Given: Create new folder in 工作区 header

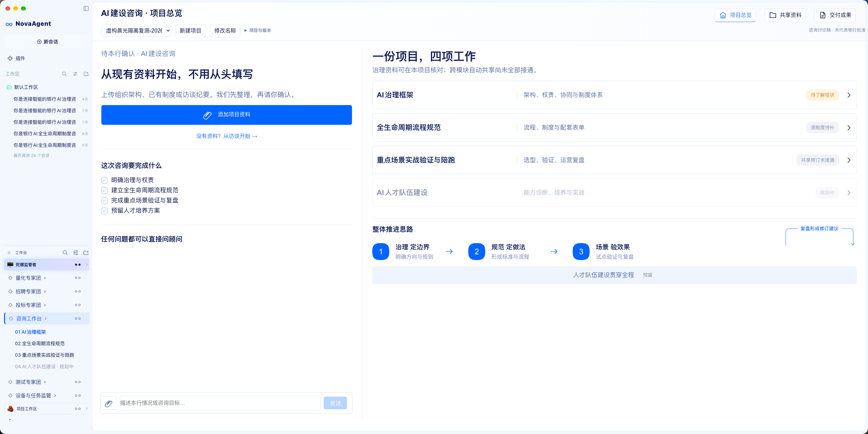Looking at the screenshot, I should 86,74.
